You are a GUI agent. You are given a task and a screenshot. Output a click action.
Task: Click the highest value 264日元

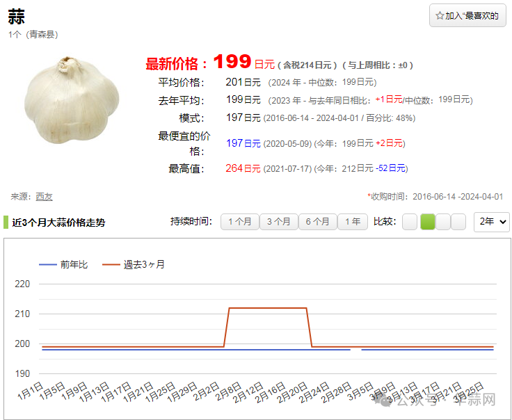[x=243, y=168]
